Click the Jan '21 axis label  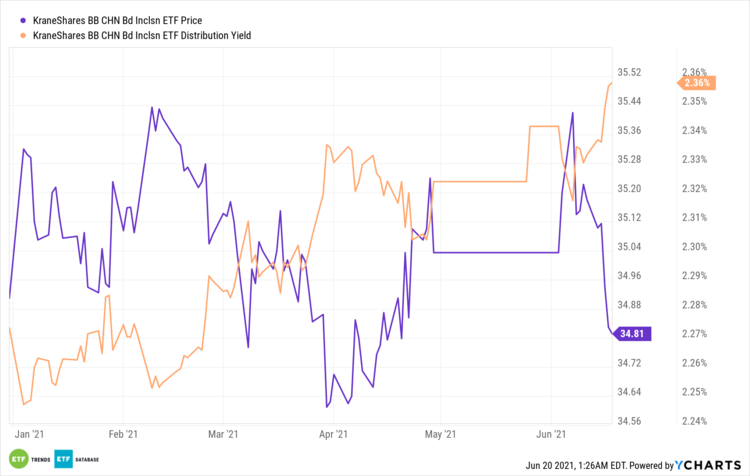point(31,434)
